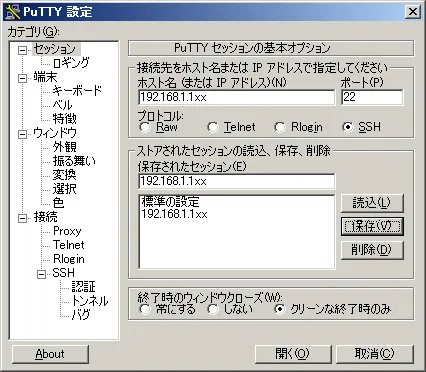Click the 保存(V) button

click(372, 226)
